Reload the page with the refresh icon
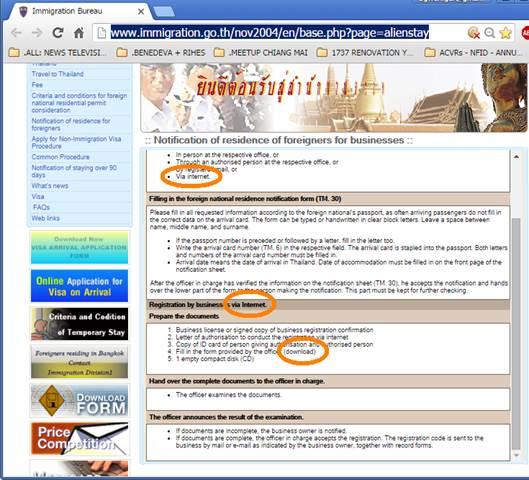529x480 pixels. 58,33
